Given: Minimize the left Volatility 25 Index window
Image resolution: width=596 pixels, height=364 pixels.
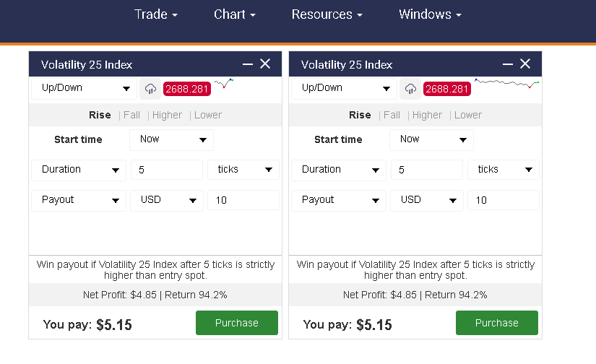Looking at the screenshot, I should pos(248,64).
